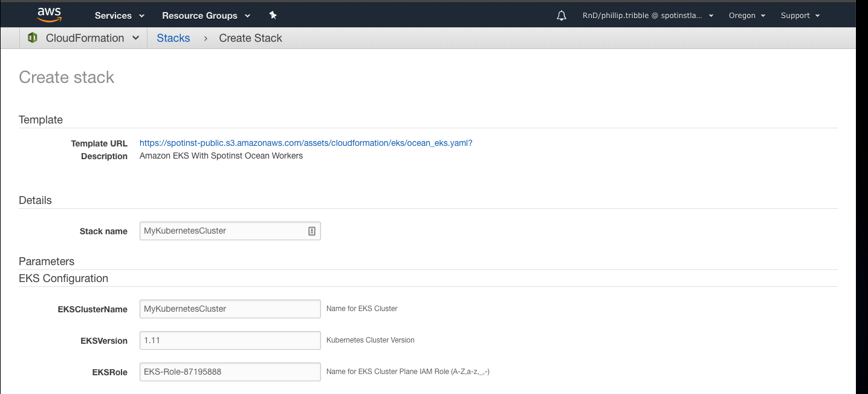The image size is (868, 394).
Task: Click the AWS logo home icon
Action: pyautogui.click(x=50, y=15)
